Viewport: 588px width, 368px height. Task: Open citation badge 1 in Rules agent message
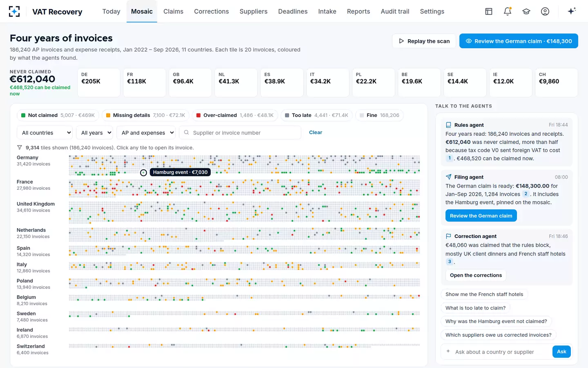[x=450, y=158]
